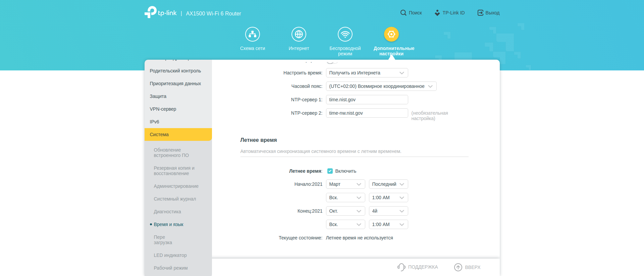Click the back to top (ВВЕРХ) arrow icon

click(458, 267)
